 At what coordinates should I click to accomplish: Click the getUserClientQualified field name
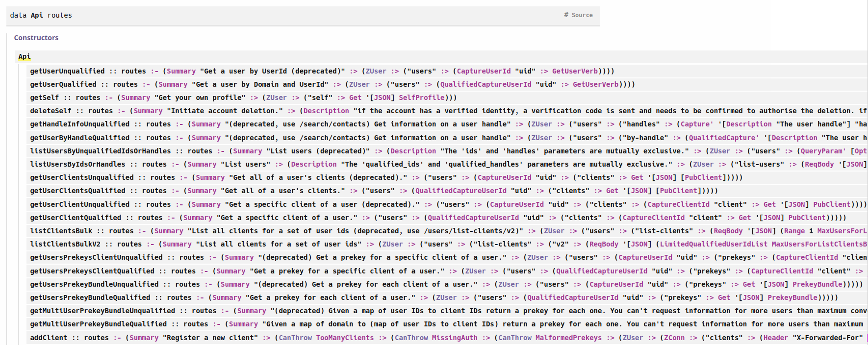pos(76,218)
